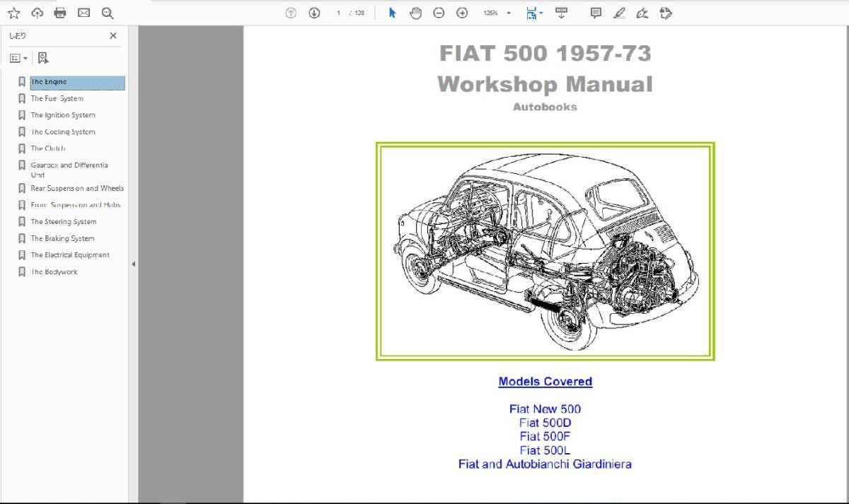Open Front Suspension and Hubs bookmark

pyautogui.click(x=75, y=205)
